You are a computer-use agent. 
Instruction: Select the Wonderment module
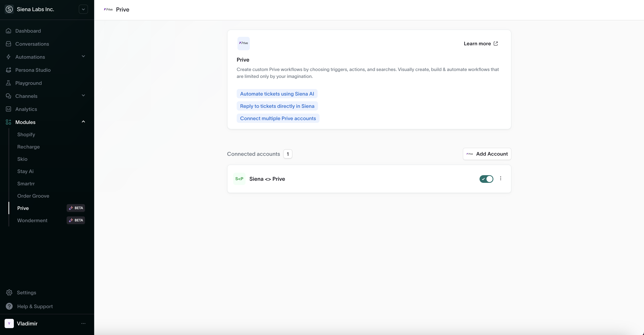click(x=32, y=220)
